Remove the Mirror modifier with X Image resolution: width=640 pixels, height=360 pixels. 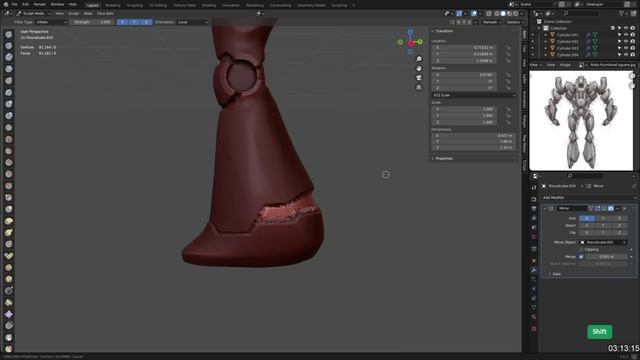pyautogui.click(x=624, y=209)
